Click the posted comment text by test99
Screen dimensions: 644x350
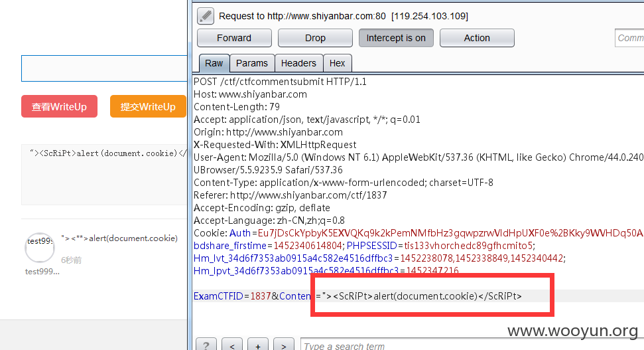click(x=119, y=238)
